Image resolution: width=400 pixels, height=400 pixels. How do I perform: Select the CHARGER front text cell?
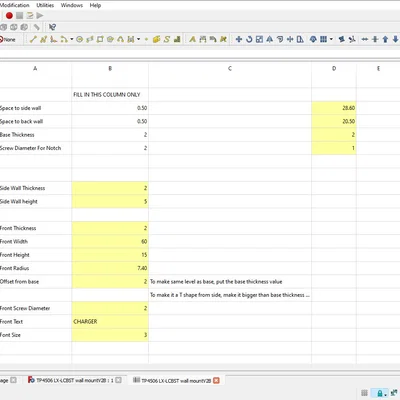click(x=110, y=322)
